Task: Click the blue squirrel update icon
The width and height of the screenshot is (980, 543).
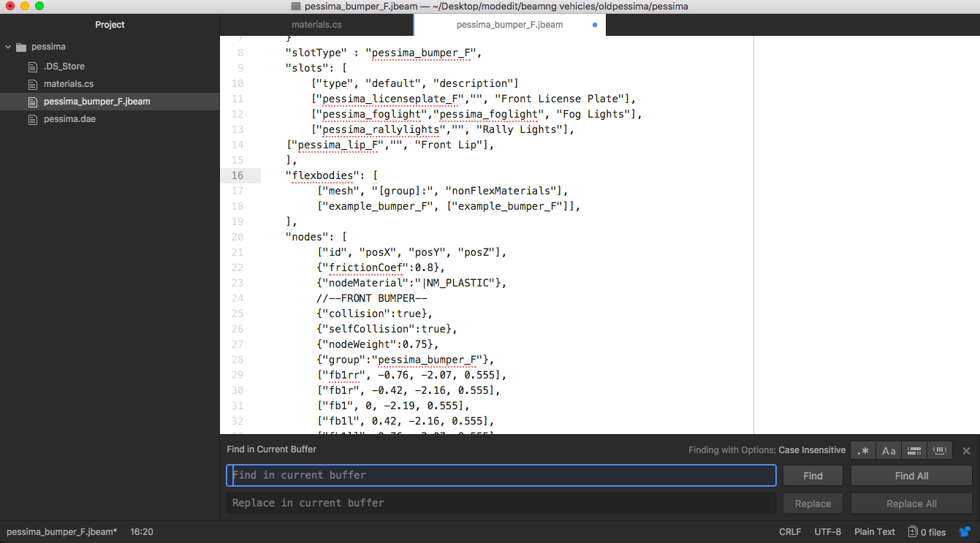Action: 965,532
